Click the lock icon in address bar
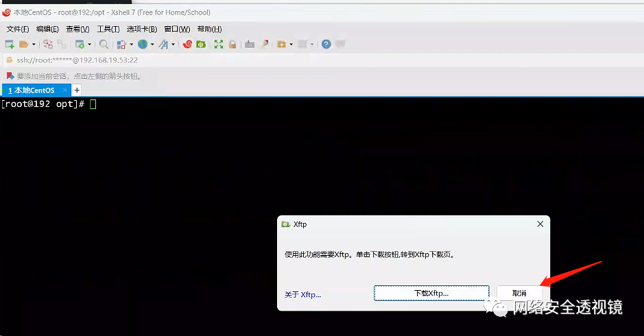The image size is (644, 336). point(10,60)
